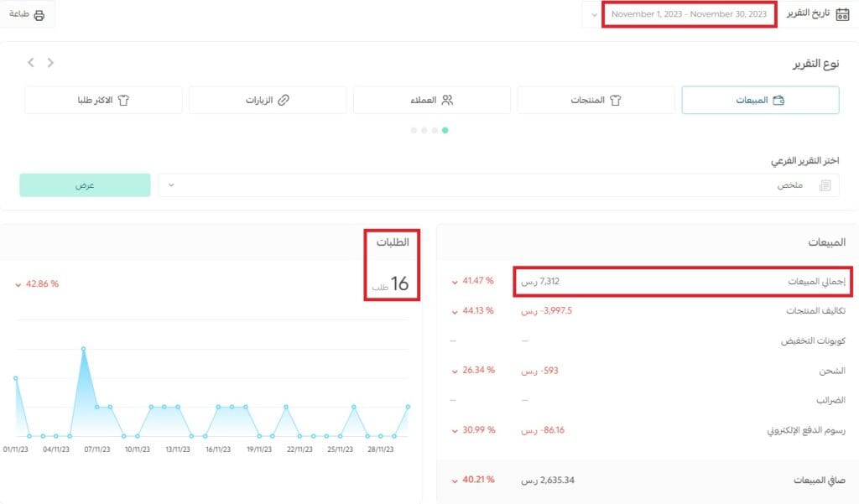Click the الضرائب row label
Image resolution: width=859 pixels, height=504 pixels.
(x=830, y=401)
